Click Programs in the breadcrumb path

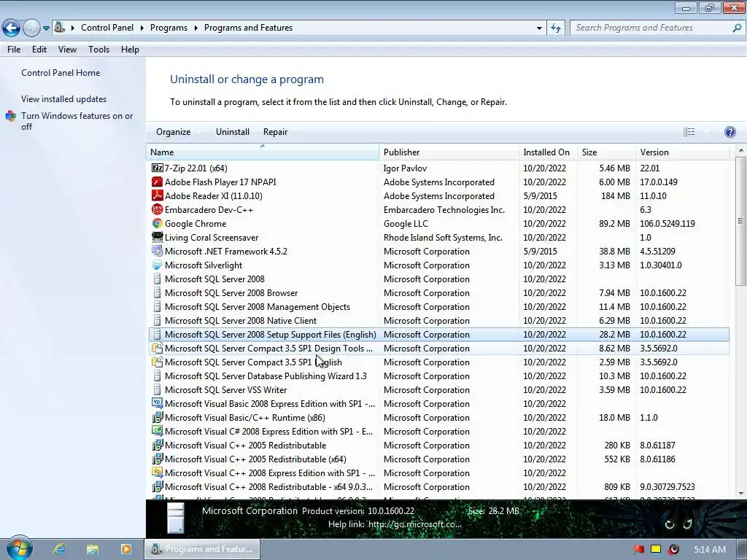169,28
